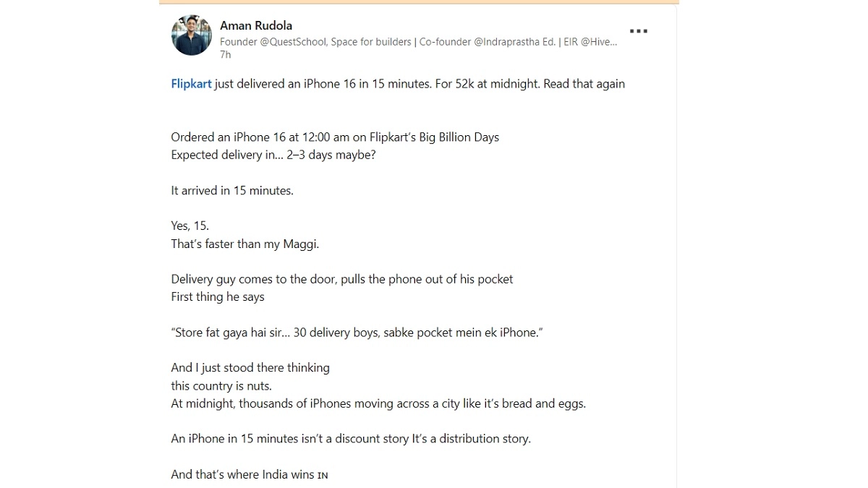Click Aman Rudola's profile photo
This screenshot has height=488, width=868.
pos(192,35)
